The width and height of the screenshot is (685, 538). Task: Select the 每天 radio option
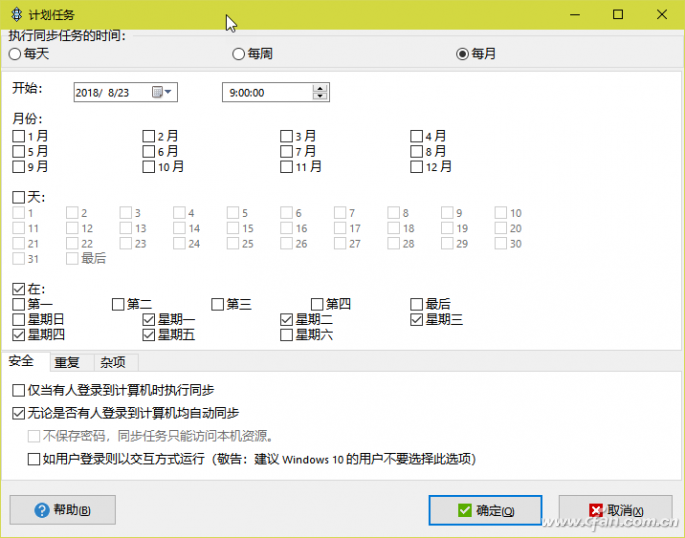pos(15,54)
